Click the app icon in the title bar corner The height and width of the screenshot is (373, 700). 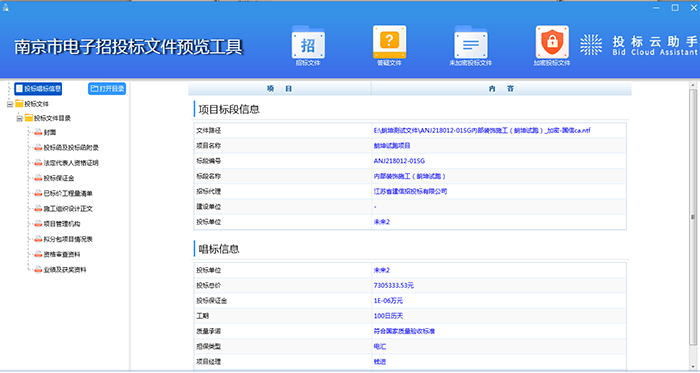click(x=5, y=8)
